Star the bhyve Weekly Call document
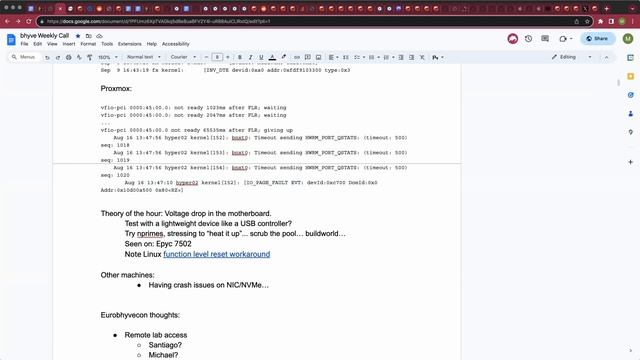Image resolution: width=640 pixels, height=360 pixels. (78, 36)
